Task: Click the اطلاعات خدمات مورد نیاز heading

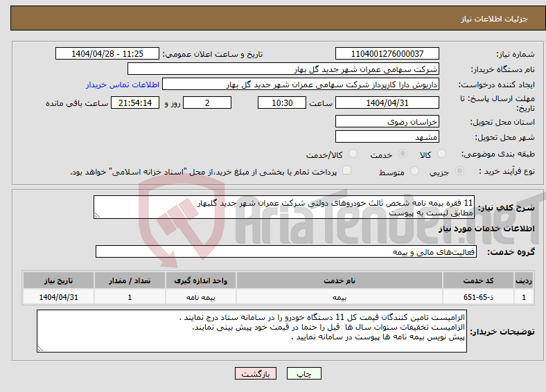Action: (x=486, y=229)
